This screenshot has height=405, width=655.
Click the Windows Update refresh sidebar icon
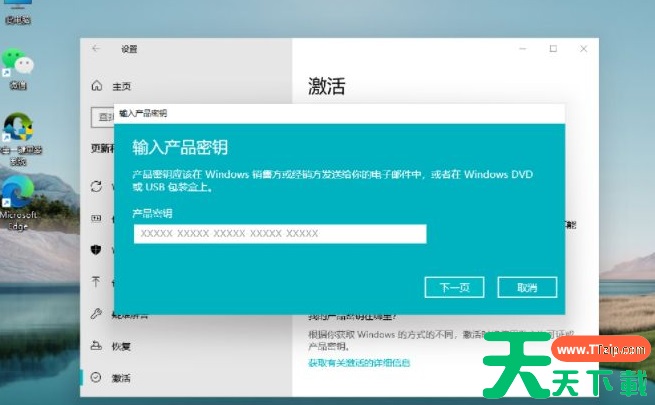tap(96, 186)
